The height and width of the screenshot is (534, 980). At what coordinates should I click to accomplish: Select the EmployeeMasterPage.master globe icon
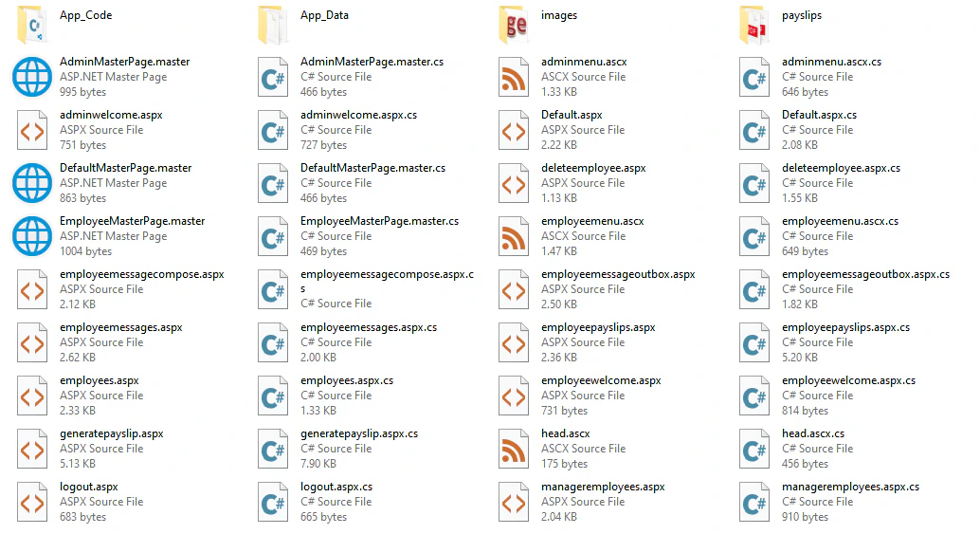tap(32, 236)
